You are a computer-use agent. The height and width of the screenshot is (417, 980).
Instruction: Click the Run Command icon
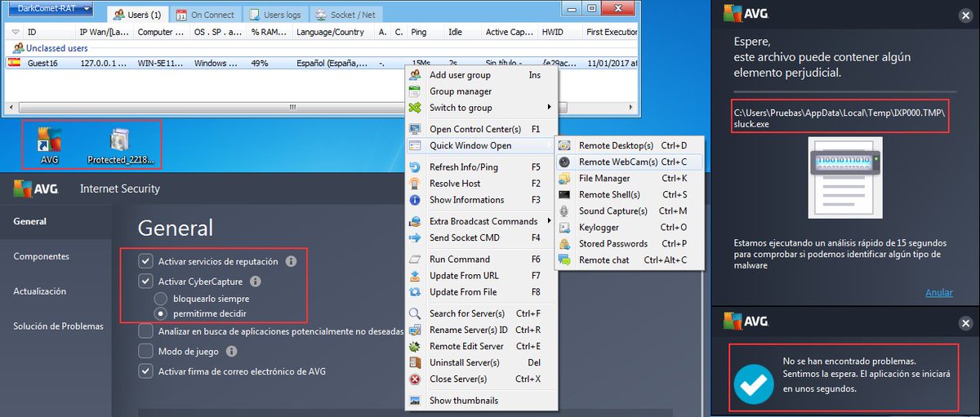coord(415,260)
